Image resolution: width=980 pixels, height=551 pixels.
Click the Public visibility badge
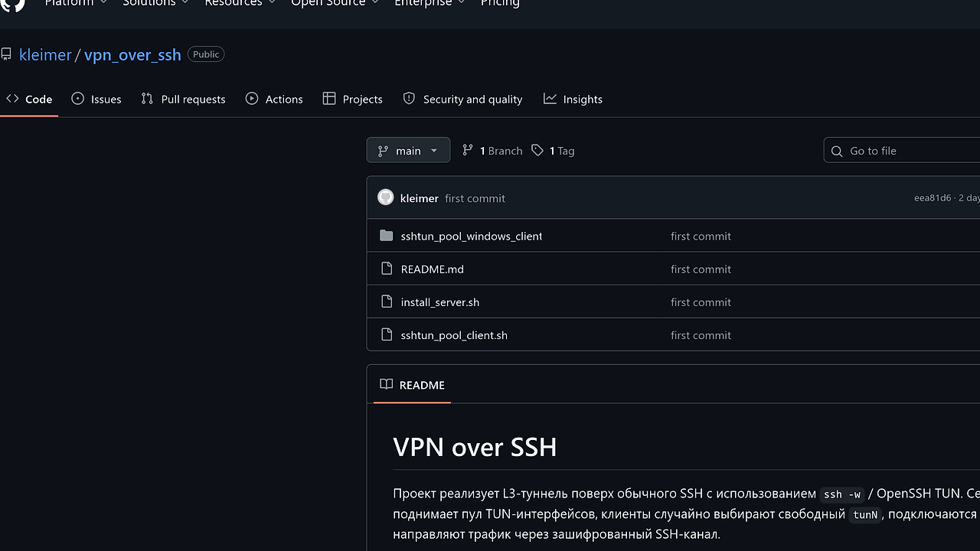pyautogui.click(x=206, y=54)
